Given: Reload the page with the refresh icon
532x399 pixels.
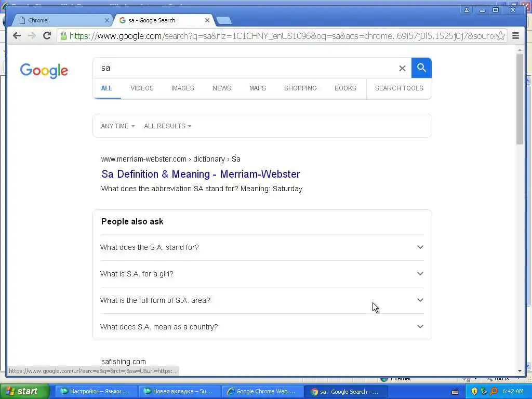Looking at the screenshot, I should 47,36.
